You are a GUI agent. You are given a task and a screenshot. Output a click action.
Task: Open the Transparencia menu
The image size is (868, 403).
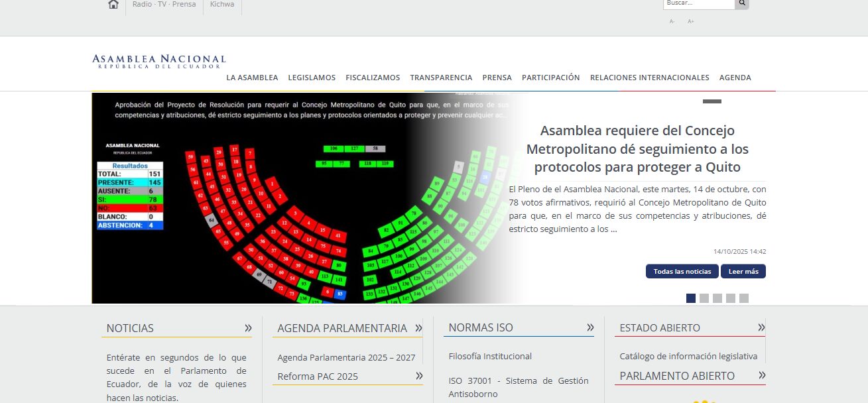coord(441,78)
